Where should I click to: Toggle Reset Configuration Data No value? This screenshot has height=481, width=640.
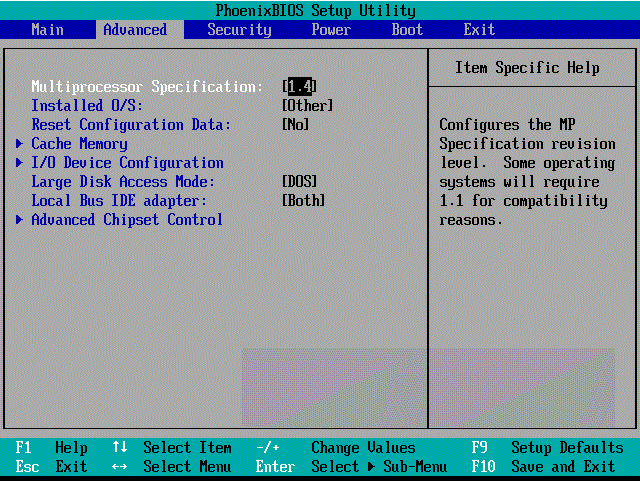296,125
